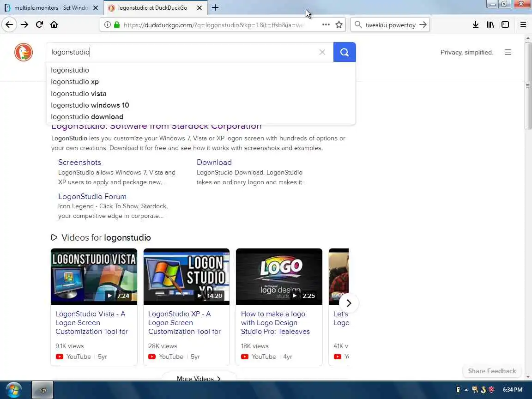Open page actions three-dot menu
Viewport: 532px width, 399px height.
[326, 25]
